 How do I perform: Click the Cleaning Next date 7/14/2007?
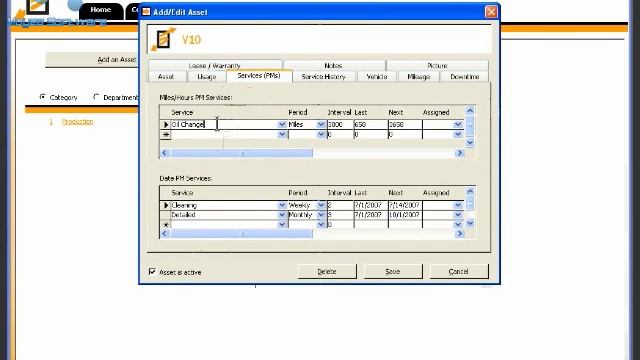pos(405,205)
